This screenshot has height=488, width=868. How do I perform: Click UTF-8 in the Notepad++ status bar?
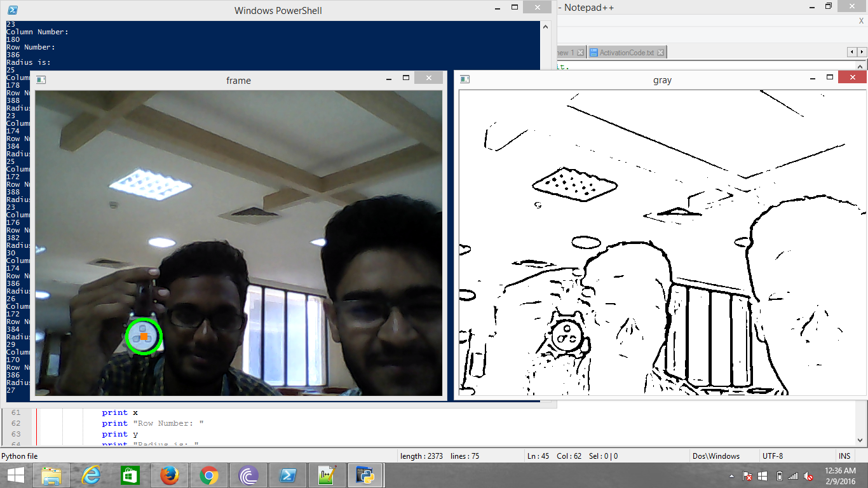[x=774, y=456]
